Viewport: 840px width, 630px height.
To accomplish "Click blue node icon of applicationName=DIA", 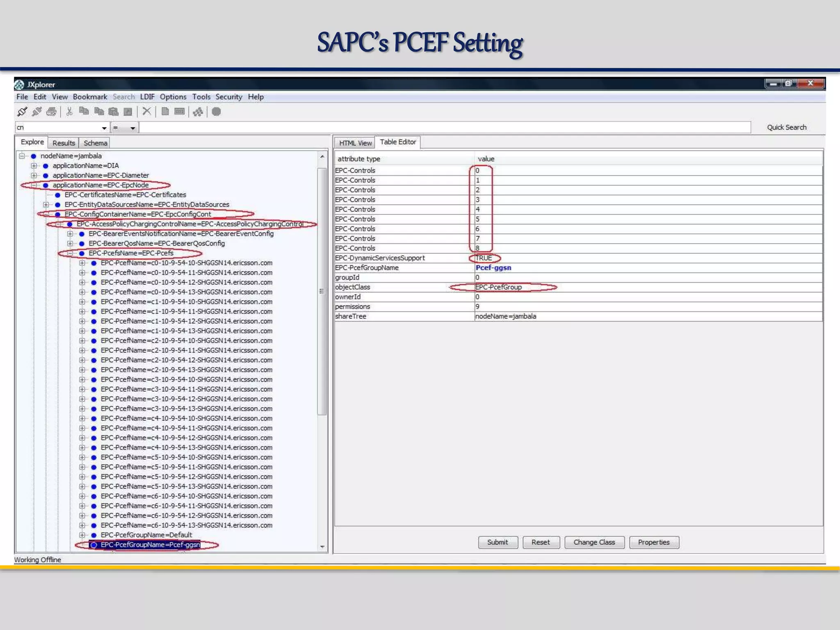I will pyautogui.click(x=46, y=166).
